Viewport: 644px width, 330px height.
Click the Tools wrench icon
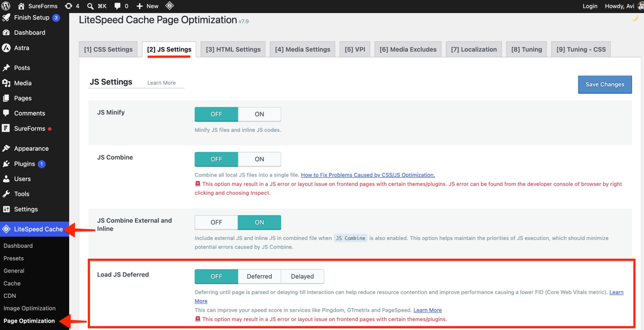pyautogui.click(x=6, y=194)
